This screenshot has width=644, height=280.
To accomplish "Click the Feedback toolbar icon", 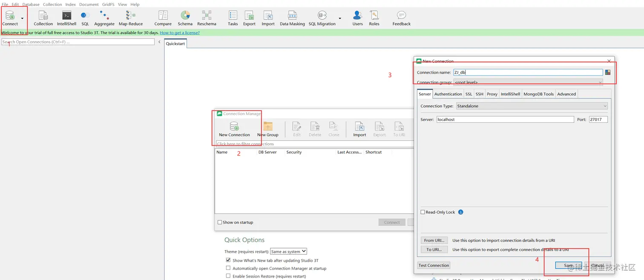I will [x=402, y=18].
